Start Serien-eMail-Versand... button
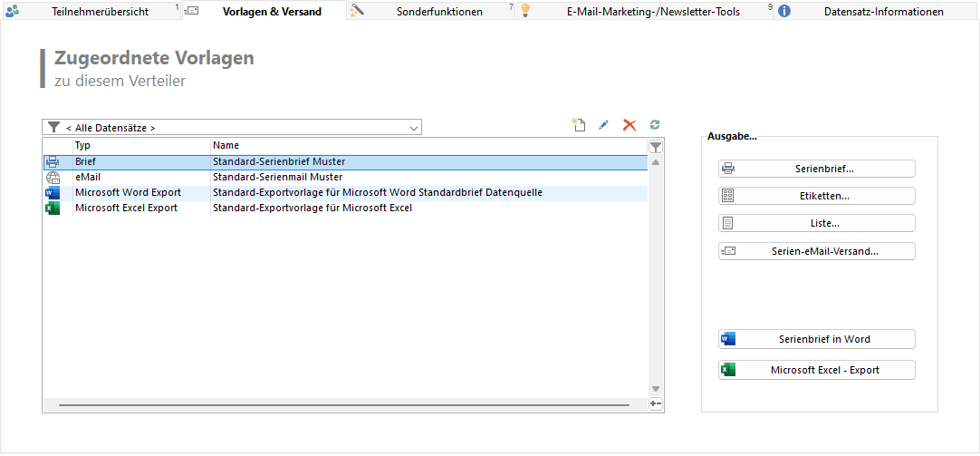The width and height of the screenshot is (980, 456). click(816, 251)
